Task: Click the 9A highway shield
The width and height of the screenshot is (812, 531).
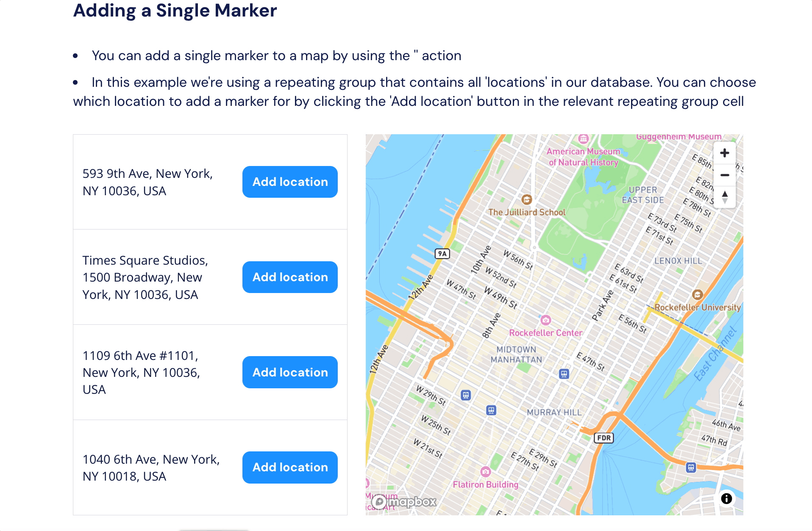Action: pos(442,254)
